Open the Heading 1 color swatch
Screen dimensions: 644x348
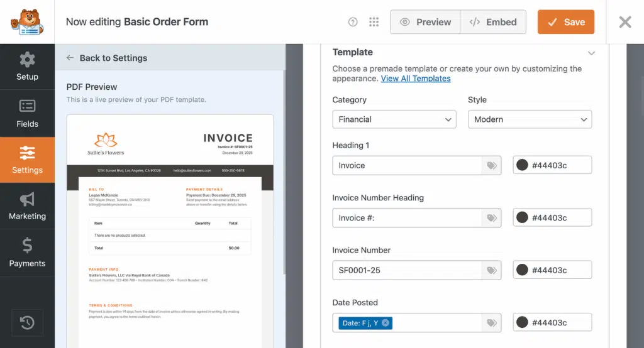point(522,165)
